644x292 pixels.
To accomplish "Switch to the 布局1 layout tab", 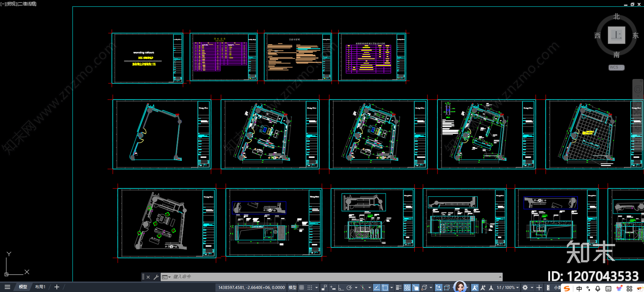I will 40,287.
